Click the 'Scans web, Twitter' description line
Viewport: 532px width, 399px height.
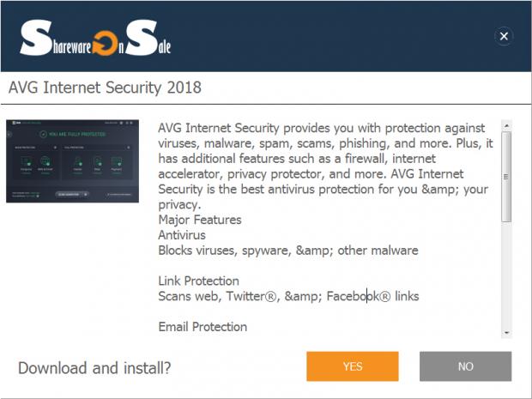coord(288,297)
